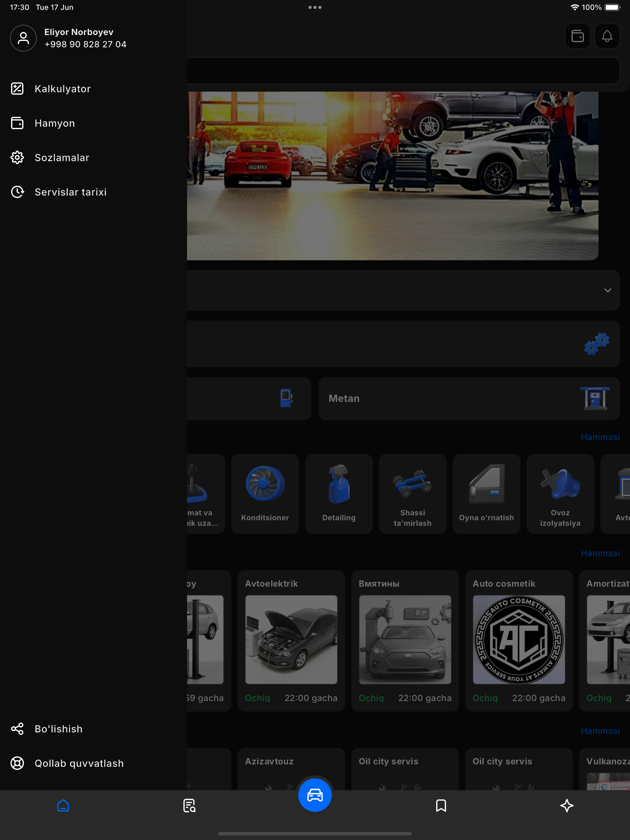Open the sparkle star tab icon

[x=567, y=806]
